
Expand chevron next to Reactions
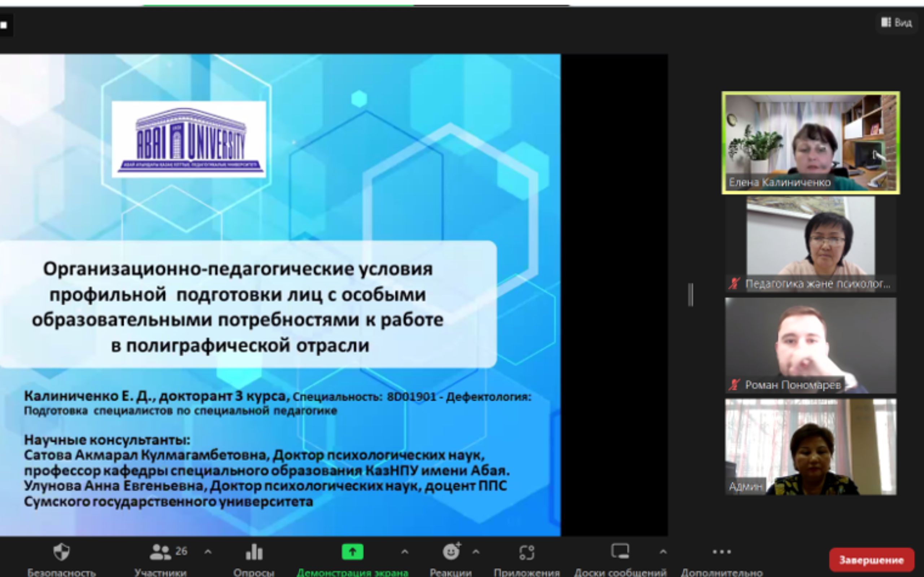click(476, 551)
